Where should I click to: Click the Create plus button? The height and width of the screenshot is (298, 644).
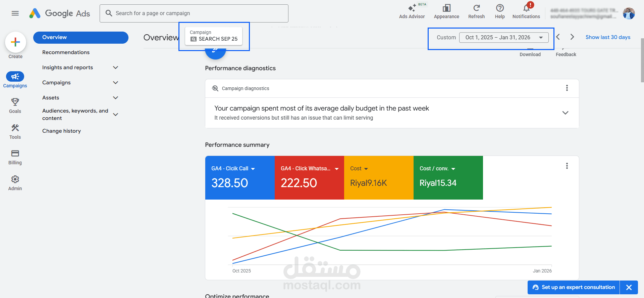(15, 42)
